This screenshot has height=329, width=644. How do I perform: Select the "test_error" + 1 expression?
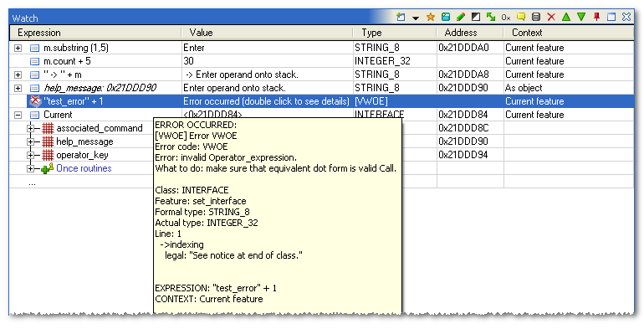click(x=73, y=101)
